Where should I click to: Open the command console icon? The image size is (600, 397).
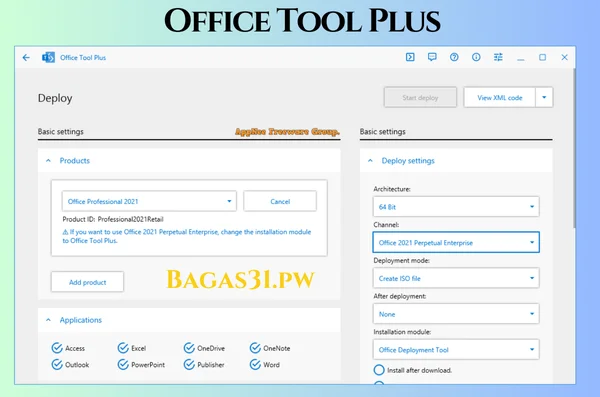[x=410, y=57]
